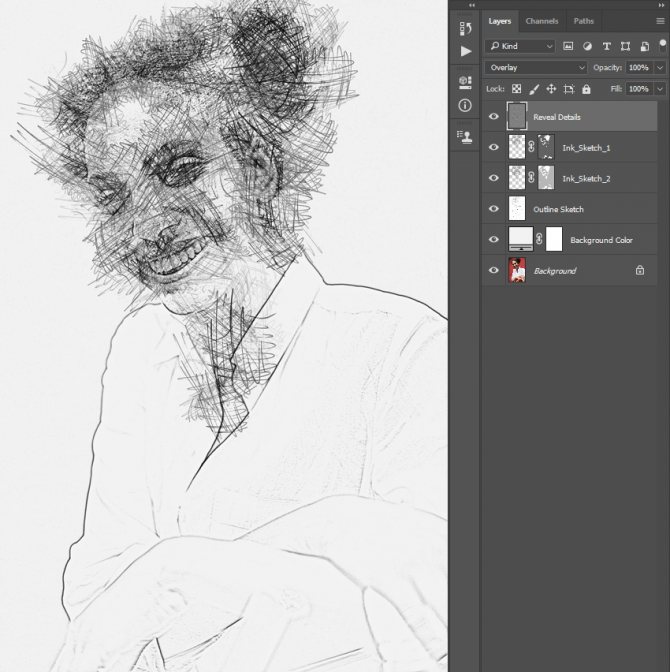The height and width of the screenshot is (672, 670).
Task: Hide the Background layer eye icon
Action: pyautogui.click(x=493, y=271)
